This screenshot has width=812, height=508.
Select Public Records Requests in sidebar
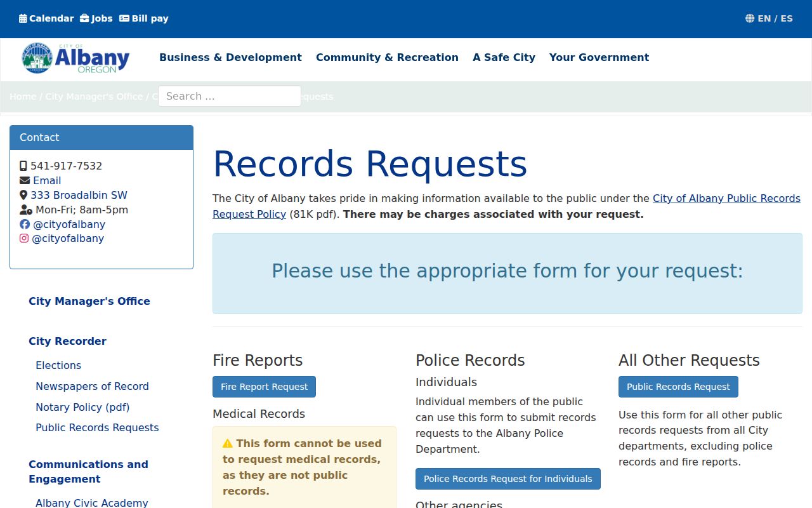[97, 427]
